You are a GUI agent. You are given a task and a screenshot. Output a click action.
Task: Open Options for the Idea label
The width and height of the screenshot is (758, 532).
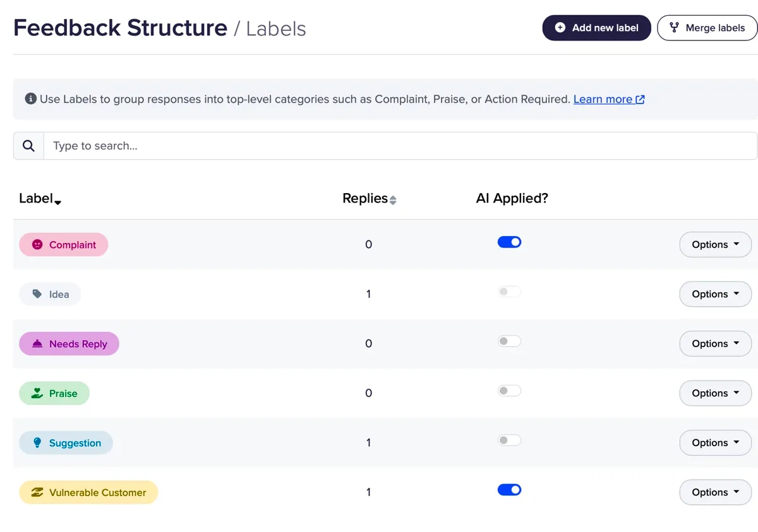point(715,293)
